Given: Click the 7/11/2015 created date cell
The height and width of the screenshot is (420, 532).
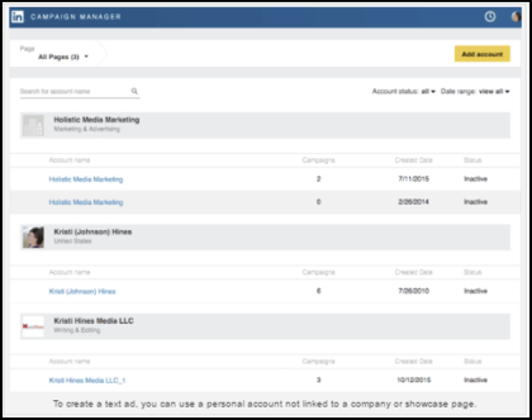Looking at the screenshot, I should 413,179.
